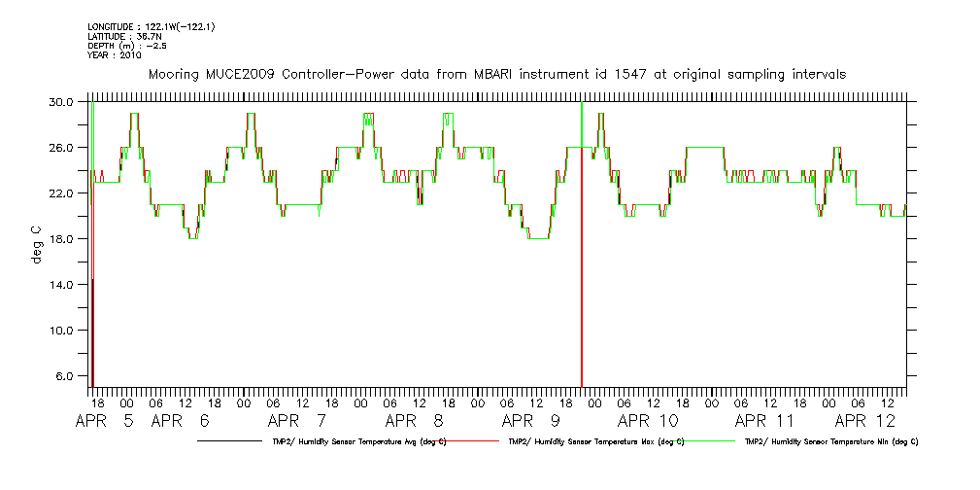980x490 pixels.
Task: Click the 18.0 y-axis tick label
Action: tap(61, 239)
